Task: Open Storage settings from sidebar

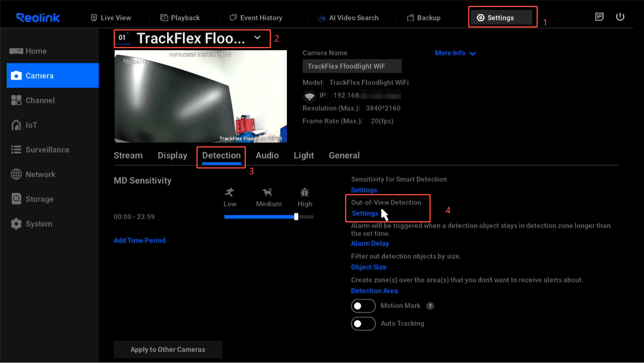Action: click(x=39, y=199)
